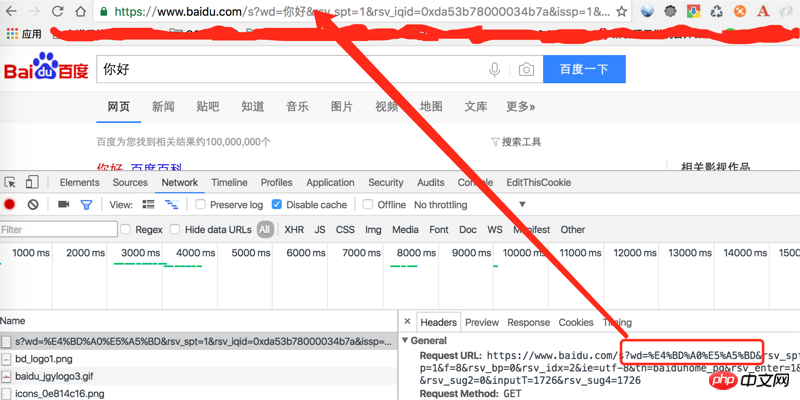This screenshot has width=800, height=400.
Task: Click the browser forward arrow
Action: point(34,11)
